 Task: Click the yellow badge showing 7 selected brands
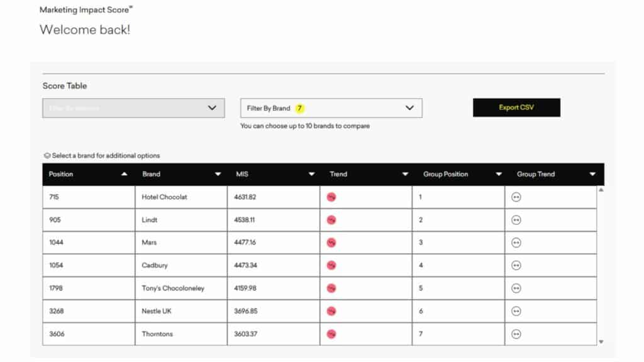(x=300, y=108)
